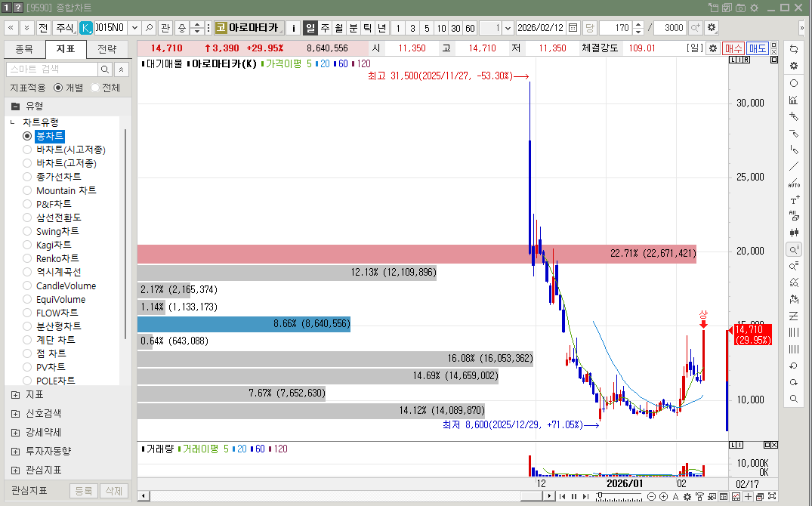Expand the 투자자동향 tree node
Image resolution: width=812 pixels, height=506 pixels.
point(16,451)
